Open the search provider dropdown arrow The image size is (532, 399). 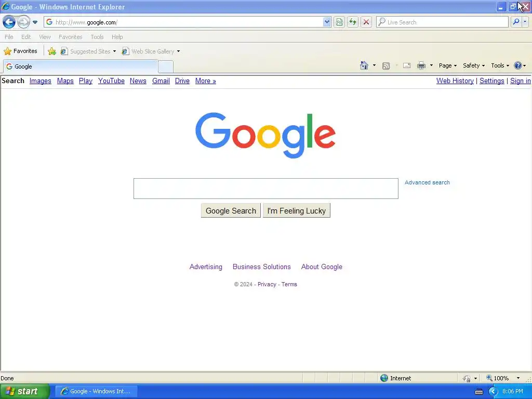525,22
